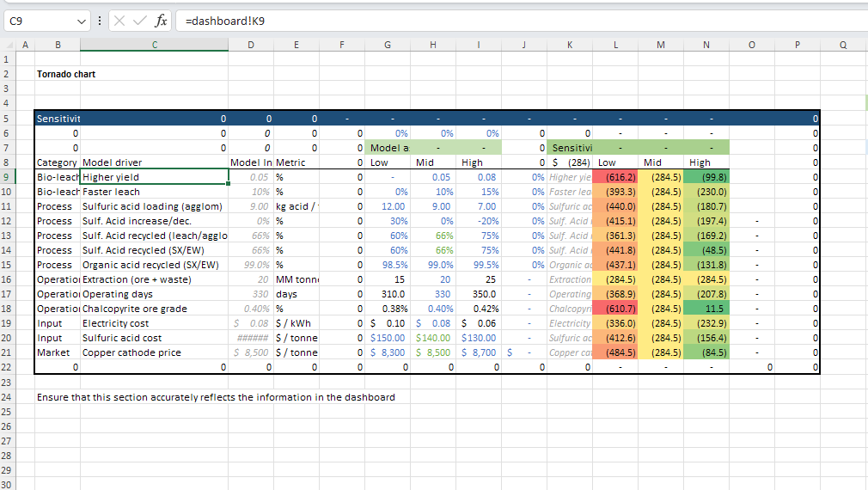
Task: Click the $ 8,300 low copper price
Action: pos(388,352)
